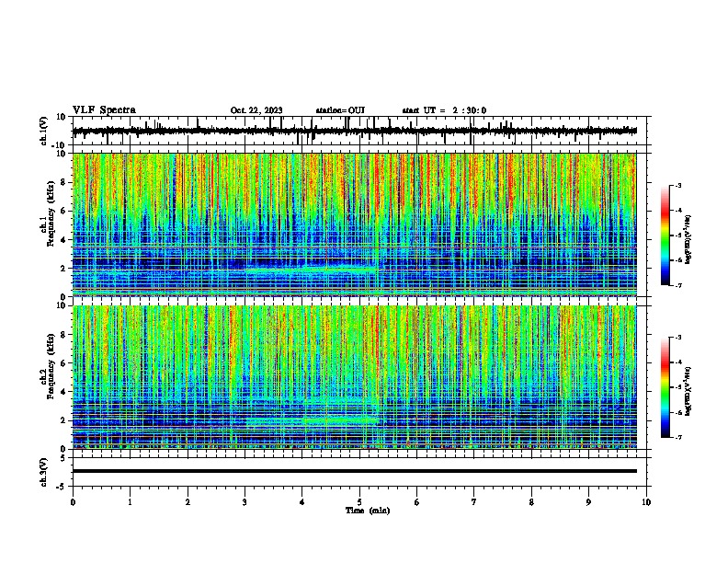This screenshot has height=563, width=728.
Task: Click the upper color bar for ch.1
Action: tap(665, 236)
